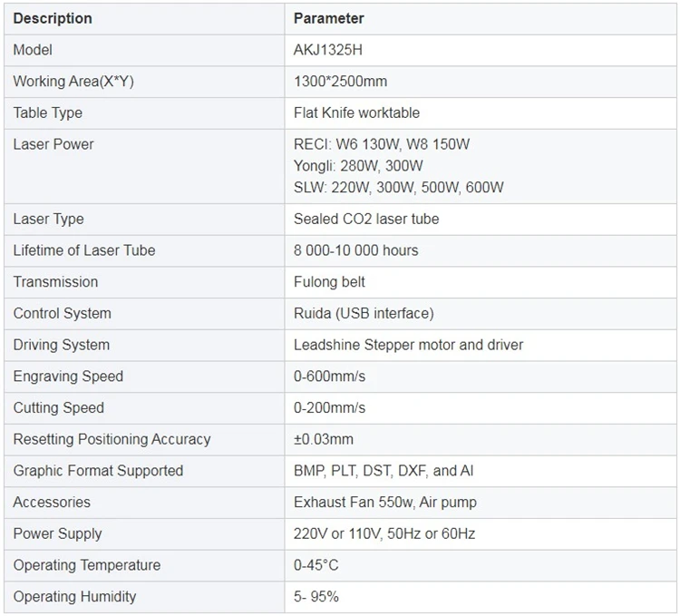The image size is (680, 616).
Task: Click the Lifetime of Laser Tube label
Action: click(x=84, y=250)
